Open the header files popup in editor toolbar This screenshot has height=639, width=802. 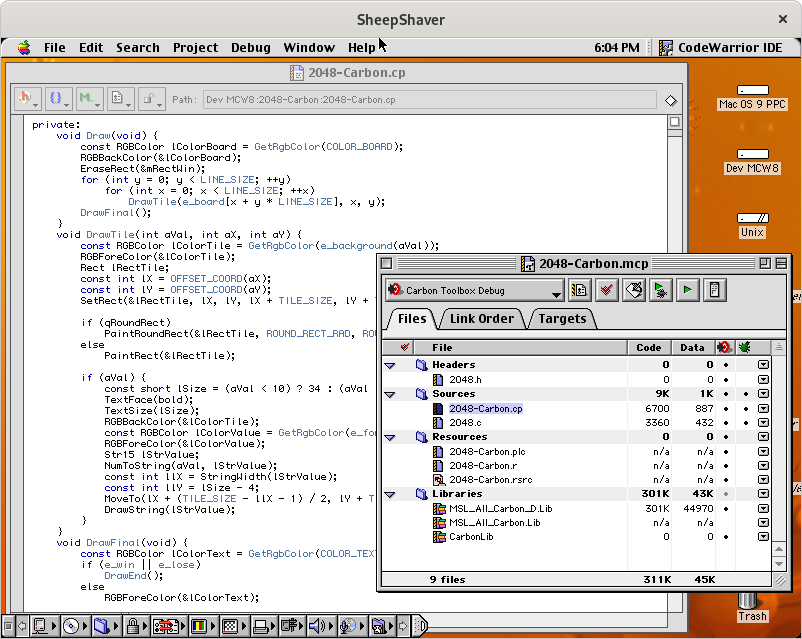[28, 98]
